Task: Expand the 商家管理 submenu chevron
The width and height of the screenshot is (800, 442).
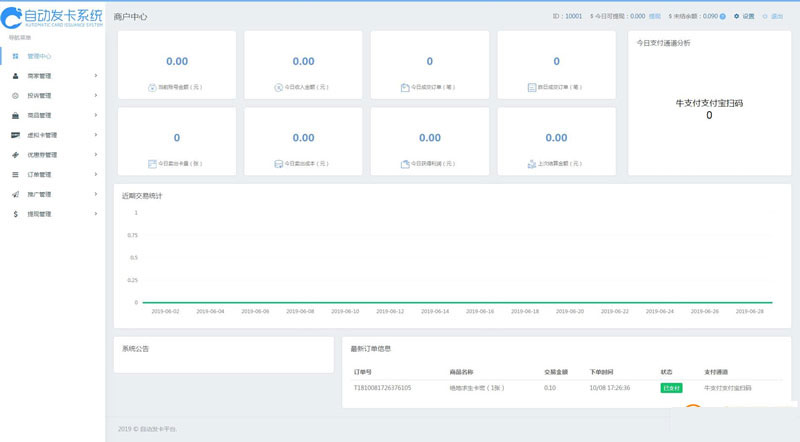Action: [96, 76]
